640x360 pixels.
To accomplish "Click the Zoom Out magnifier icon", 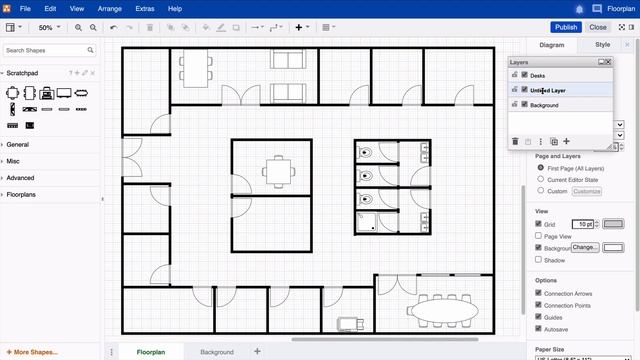I will [x=93, y=27].
